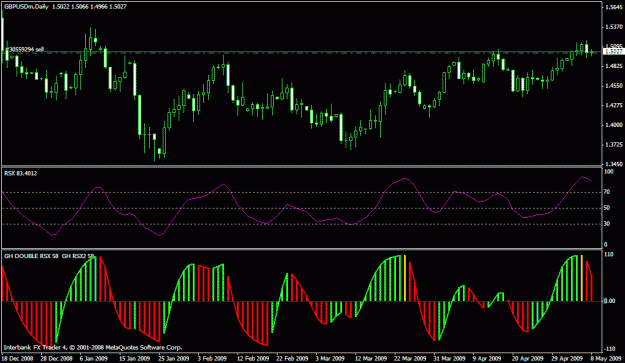Click the 1.5370 price axis label
Viewport: 625px width, 363px height.
pyautogui.click(x=613, y=27)
